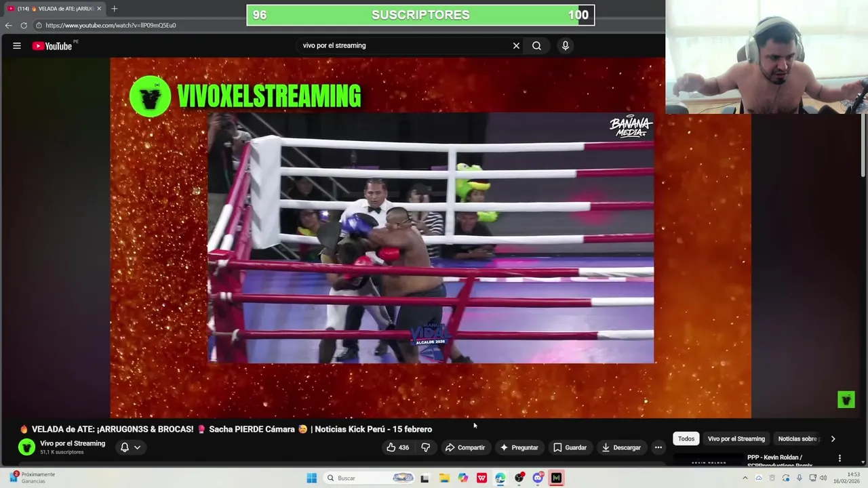Open the YouTube hamburger guide menu

coord(17,46)
